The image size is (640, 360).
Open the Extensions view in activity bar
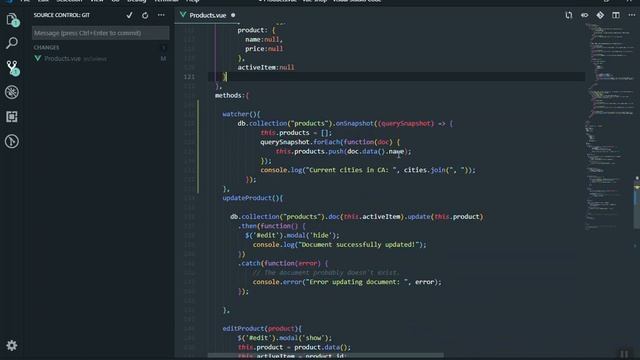12,117
